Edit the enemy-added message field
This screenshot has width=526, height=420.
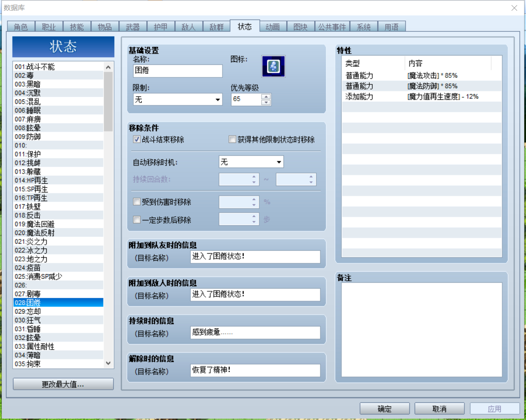coord(255,295)
